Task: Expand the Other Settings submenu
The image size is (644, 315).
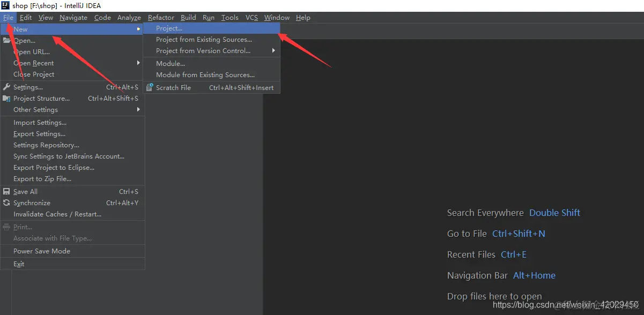Action: (72, 110)
